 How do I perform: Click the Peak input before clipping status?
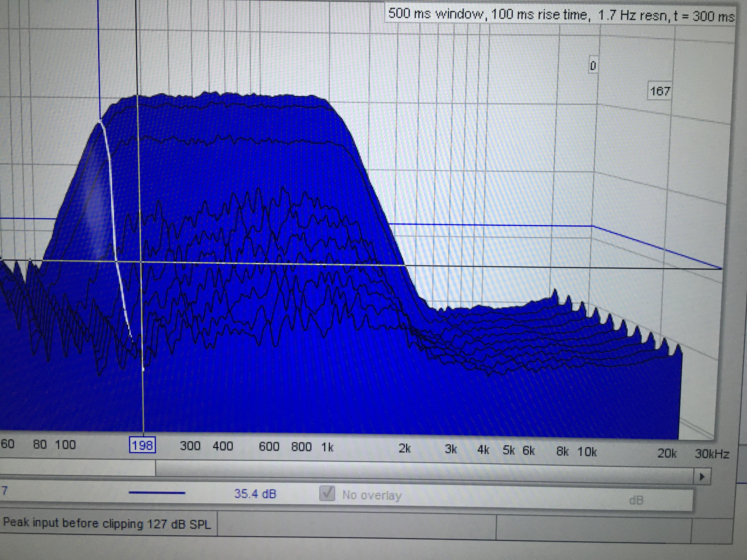(x=107, y=523)
